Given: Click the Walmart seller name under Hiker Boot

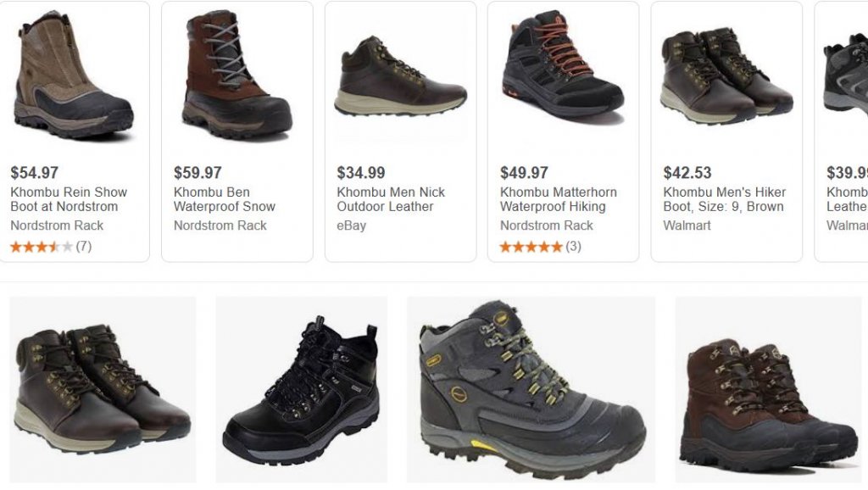Looking at the screenshot, I should tap(687, 226).
